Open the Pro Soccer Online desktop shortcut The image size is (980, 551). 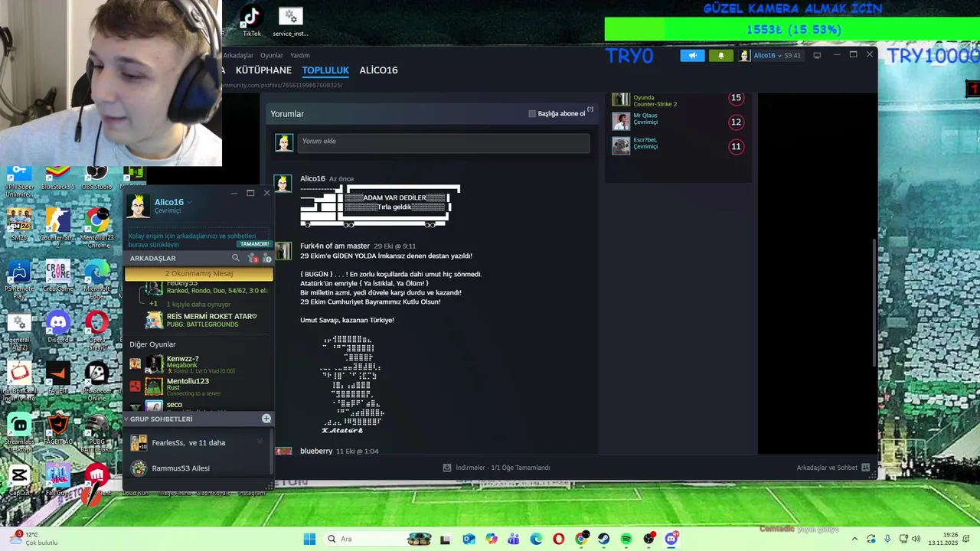click(96, 380)
